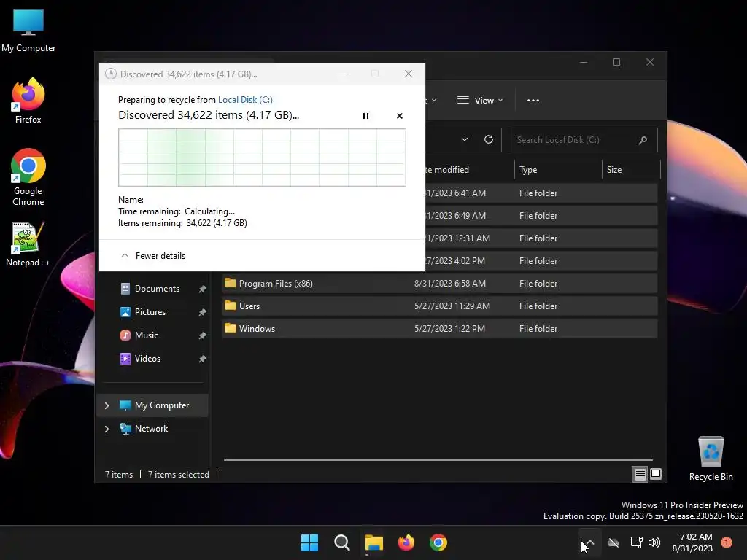The image size is (747, 560).
Task: Switch to large icons view layout
Action: click(656, 474)
